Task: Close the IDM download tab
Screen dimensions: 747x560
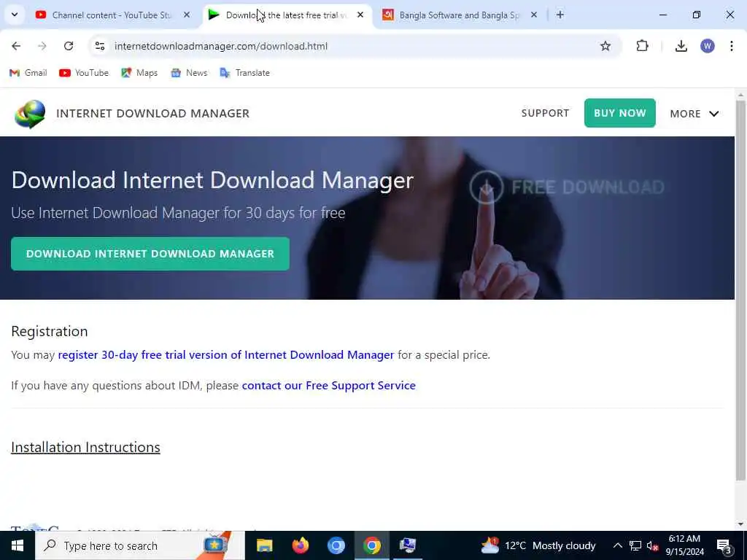Action: [x=360, y=15]
